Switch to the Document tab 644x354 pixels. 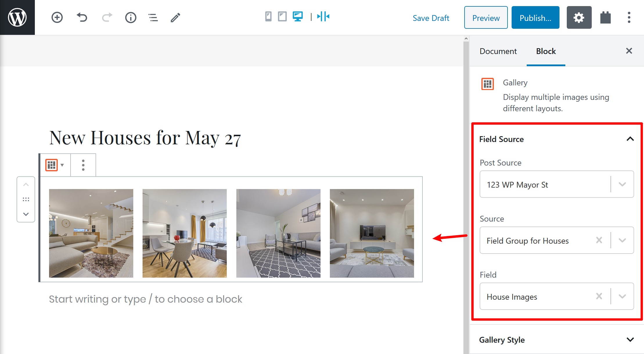[x=498, y=51]
